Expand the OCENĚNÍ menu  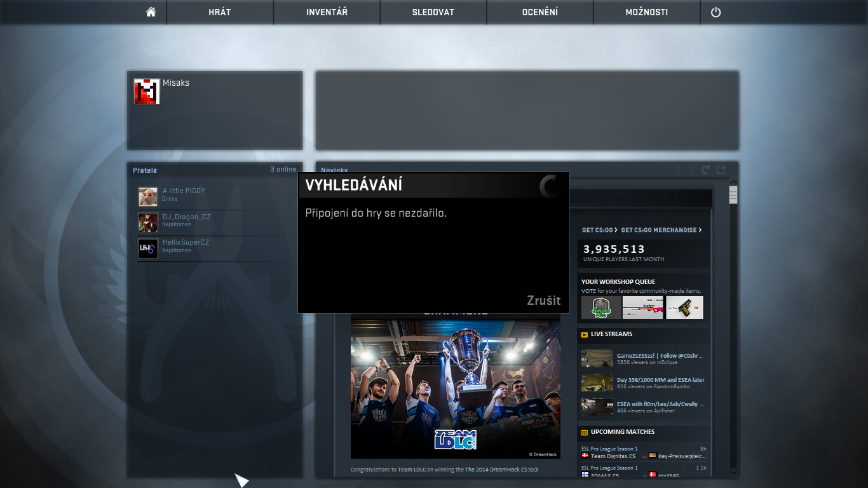point(539,12)
